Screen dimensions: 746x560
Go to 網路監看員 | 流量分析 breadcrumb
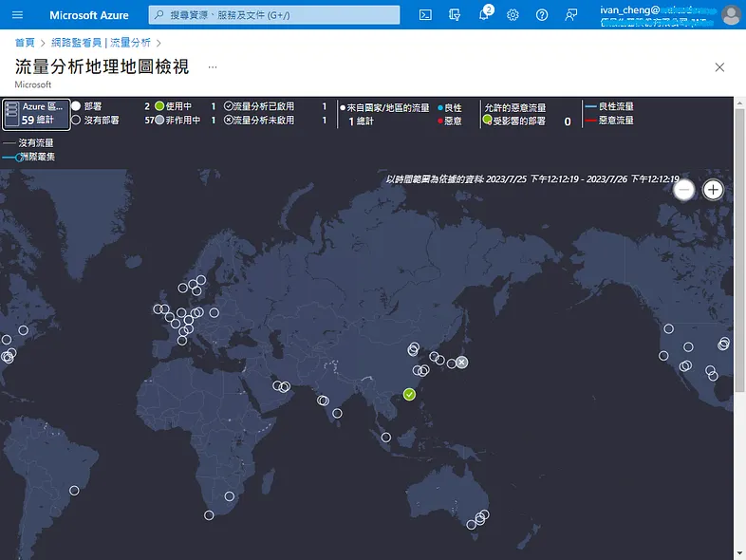pos(101,43)
